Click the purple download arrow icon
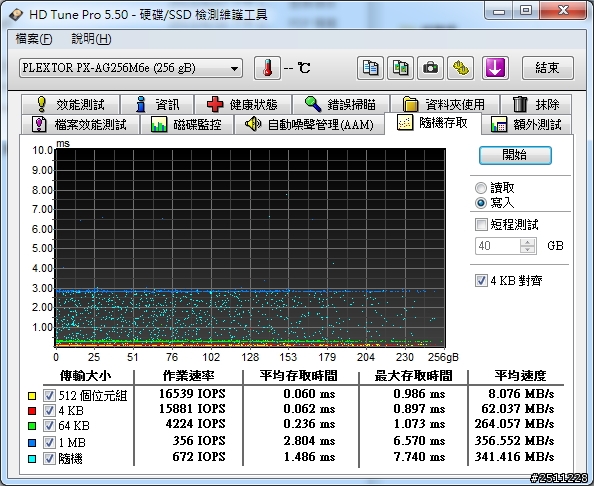Viewport: 594px width, 486px height. (495, 68)
